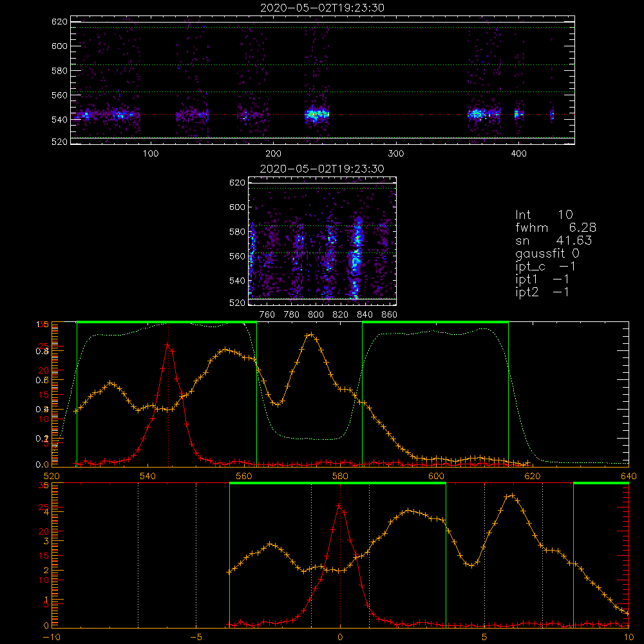Click x-axis label 840 of middle image
644x644 pixels.
tap(365, 315)
